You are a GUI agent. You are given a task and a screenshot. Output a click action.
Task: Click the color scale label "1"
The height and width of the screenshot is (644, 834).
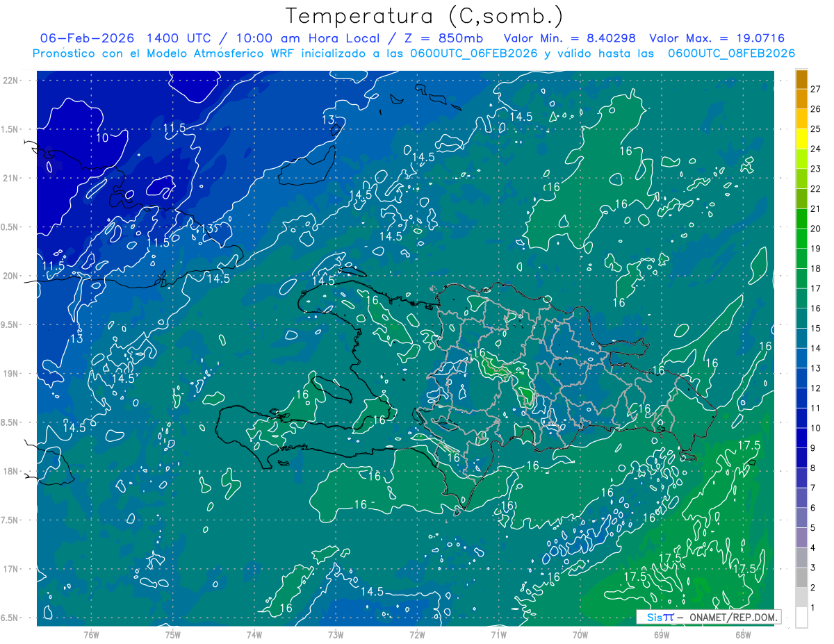pyautogui.click(x=813, y=608)
